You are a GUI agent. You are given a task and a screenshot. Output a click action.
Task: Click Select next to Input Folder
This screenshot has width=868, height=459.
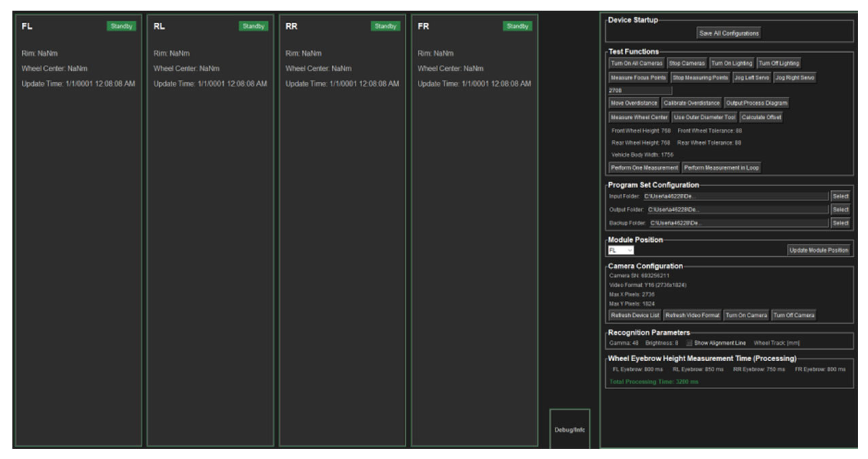pos(840,197)
